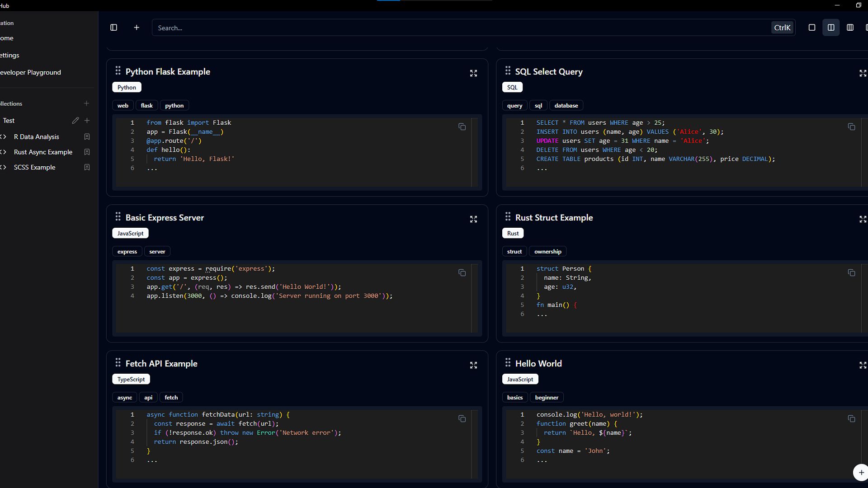Select the 'query' tag
Image resolution: width=868 pixels, height=488 pixels.
pos(514,106)
